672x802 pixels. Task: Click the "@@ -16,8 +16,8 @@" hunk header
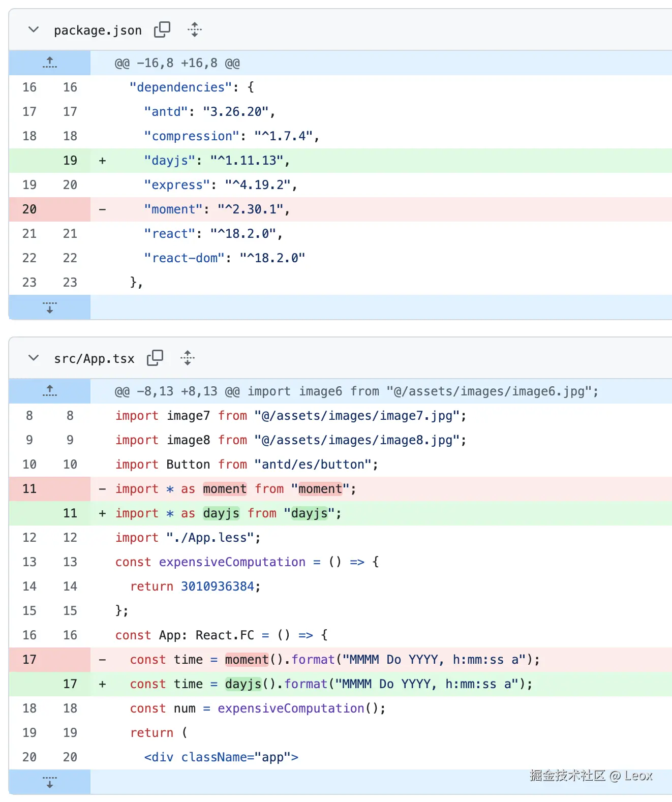point(177,63)
